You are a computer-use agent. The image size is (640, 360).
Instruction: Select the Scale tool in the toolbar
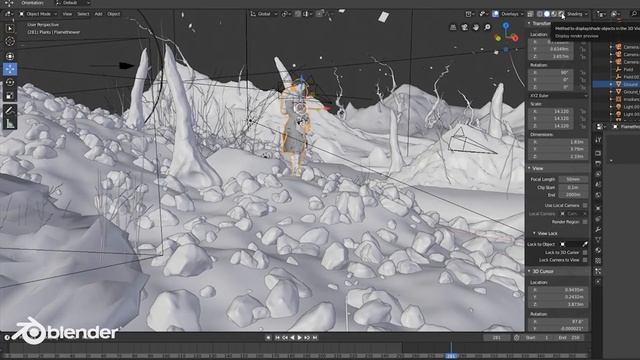10,96
